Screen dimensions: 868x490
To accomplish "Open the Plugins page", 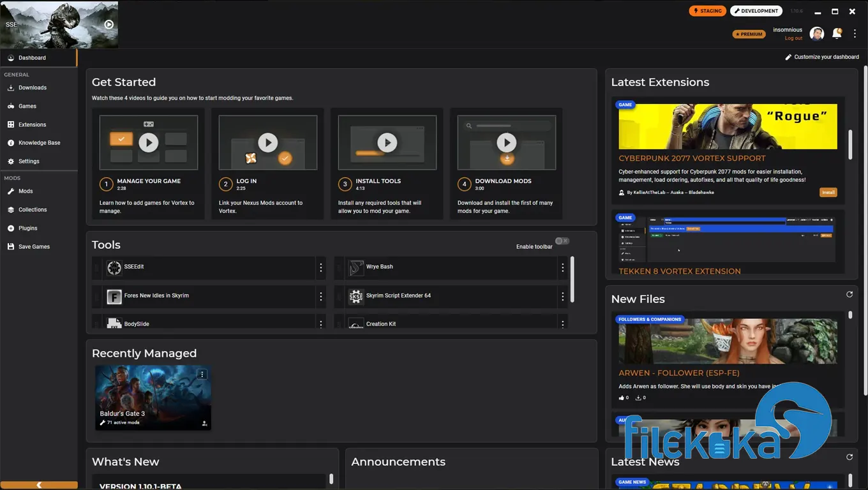I will click(x=38, y=228).
